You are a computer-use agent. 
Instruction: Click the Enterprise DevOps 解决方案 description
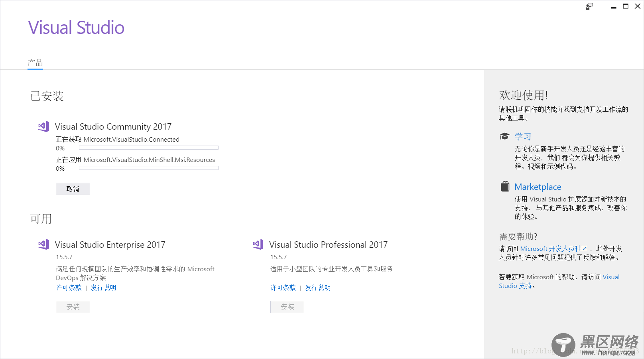coord(135,273)
